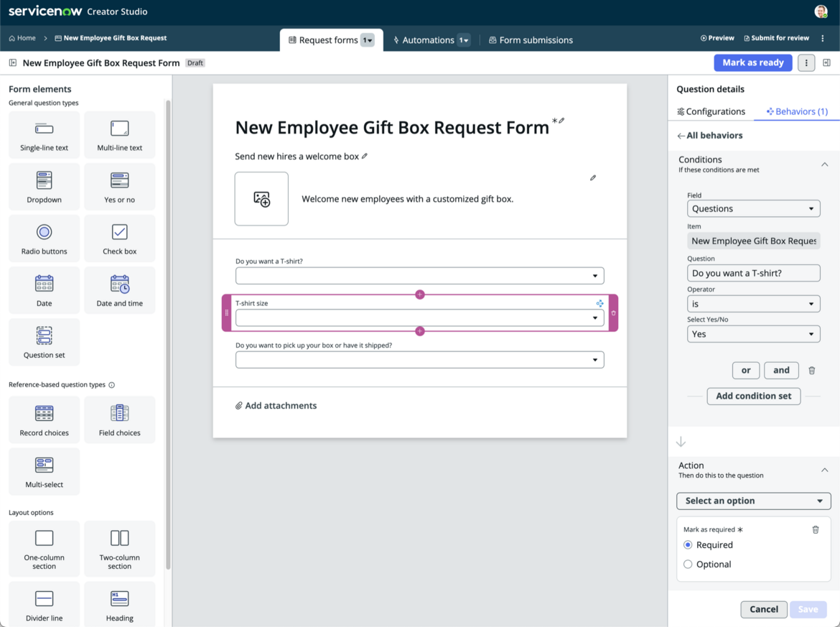Click the 'and' condition button

(x=781, y=371)
